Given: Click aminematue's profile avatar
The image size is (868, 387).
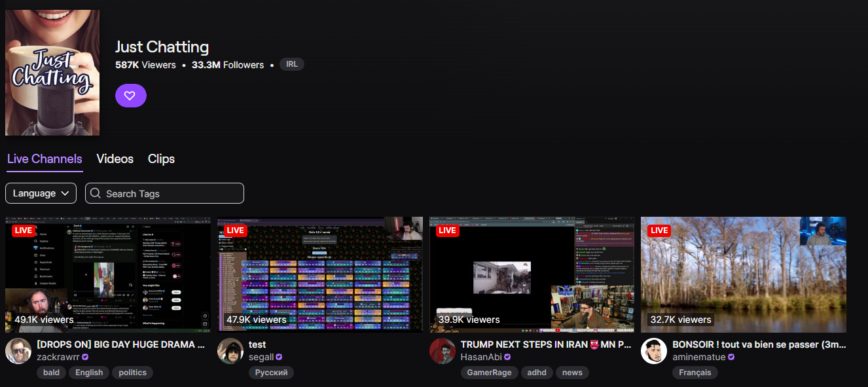Looking at the screenshot, I should tap(654, 351).
